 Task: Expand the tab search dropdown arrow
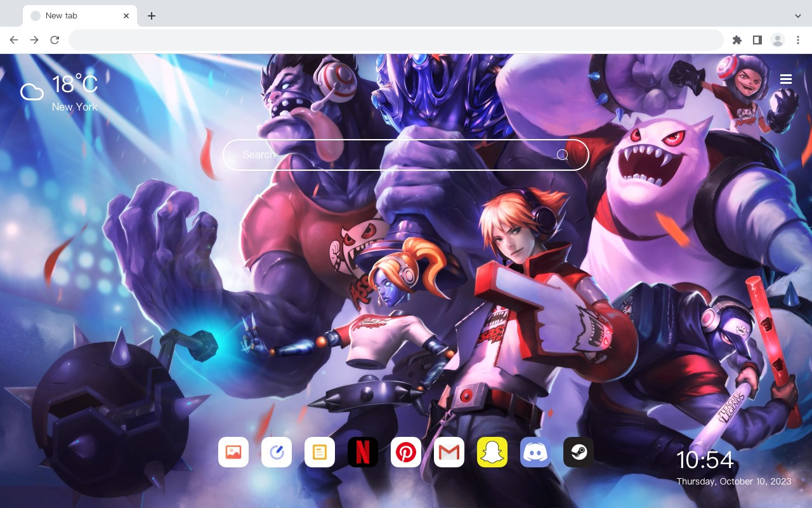[798, 16]
